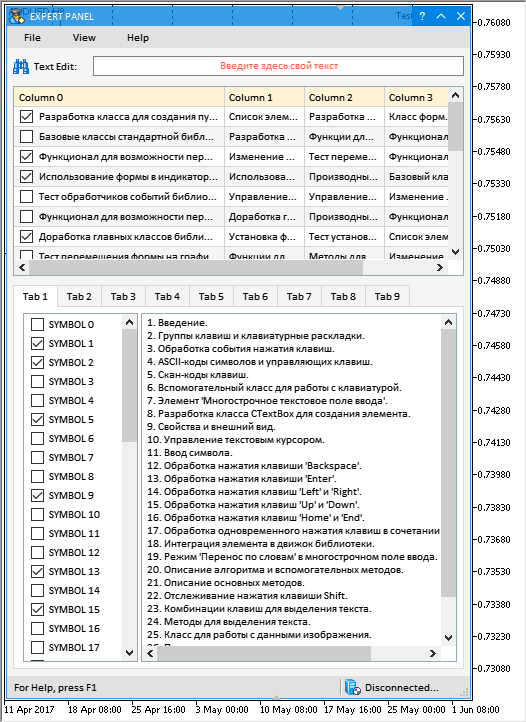This screenshot has height=722, width=526.
Task: Open the File menu
Action: point(32,38)
